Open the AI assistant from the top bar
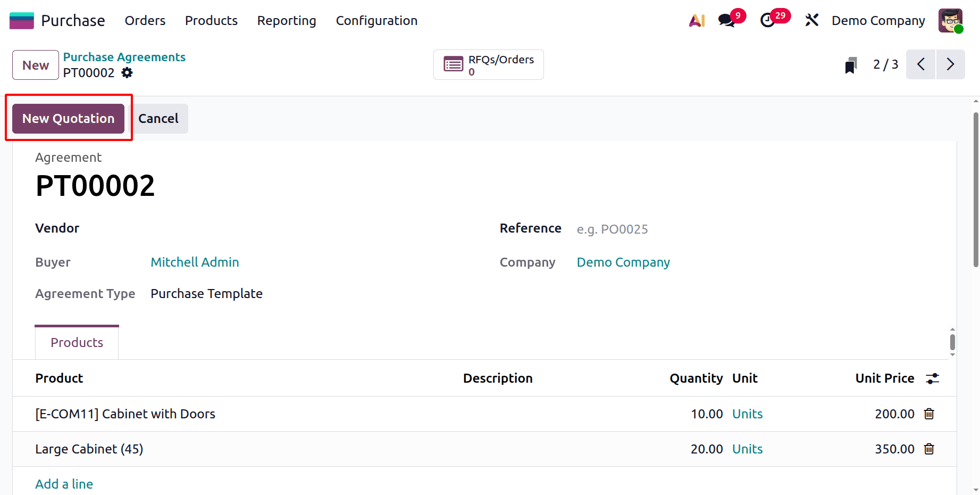 (x=697, y=20)
